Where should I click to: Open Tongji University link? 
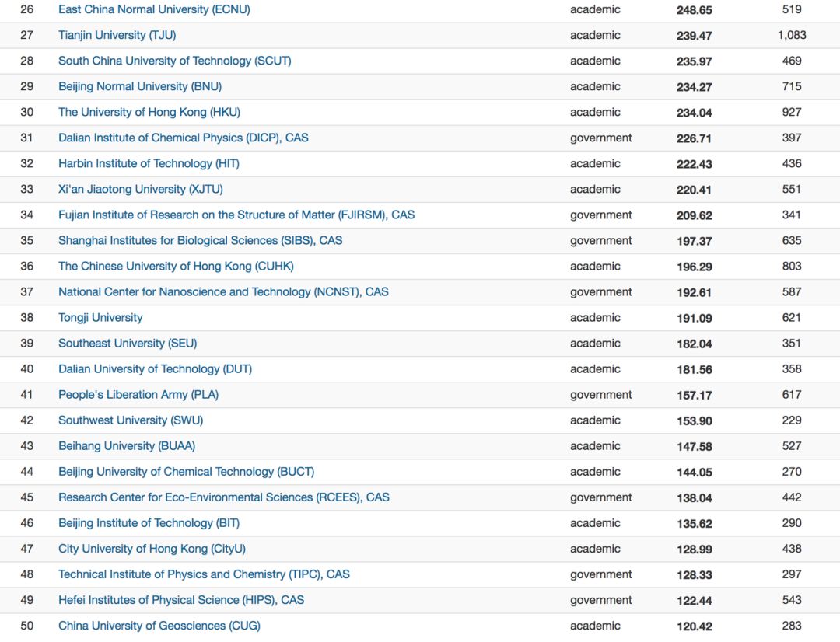[100, 318]
